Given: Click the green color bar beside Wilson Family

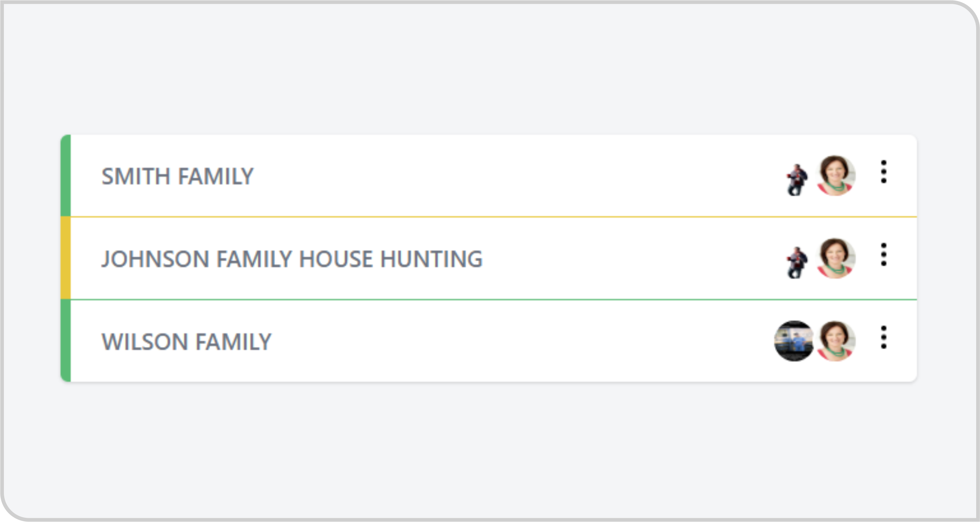Looking at the screenshot, I should (66, 341).
